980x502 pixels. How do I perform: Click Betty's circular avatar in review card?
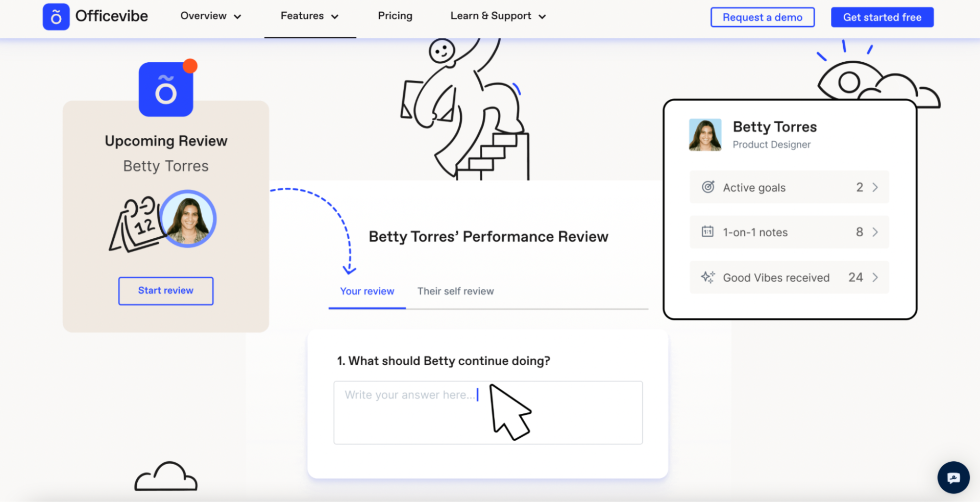coord(189,219)
